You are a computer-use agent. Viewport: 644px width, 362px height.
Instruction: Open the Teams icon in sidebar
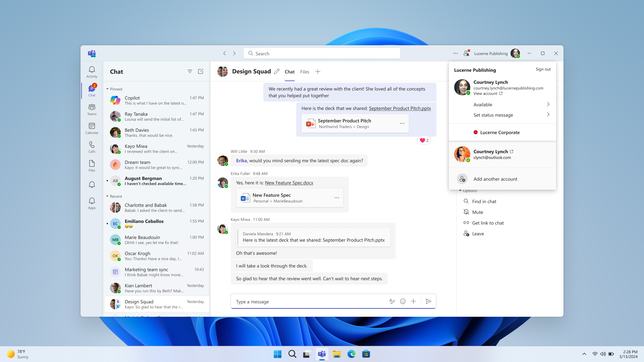click(x=92, y=109)
